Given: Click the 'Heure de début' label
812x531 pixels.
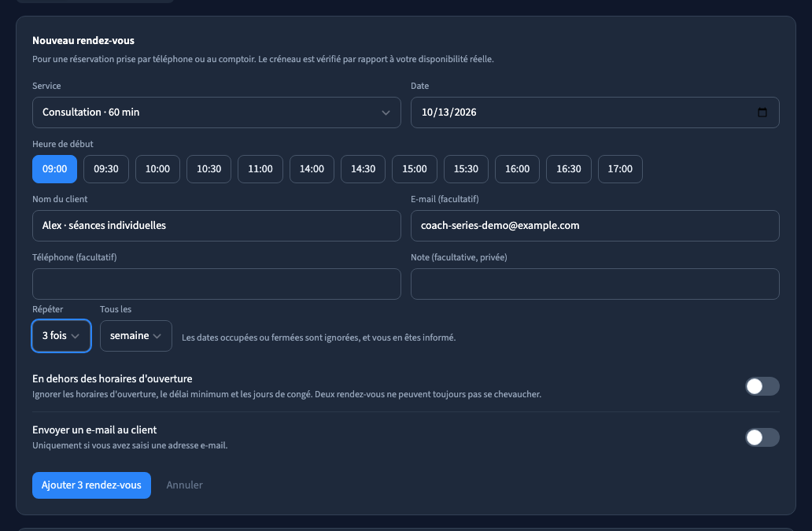Looking at the screenshot, I should (x=63, y=144).
